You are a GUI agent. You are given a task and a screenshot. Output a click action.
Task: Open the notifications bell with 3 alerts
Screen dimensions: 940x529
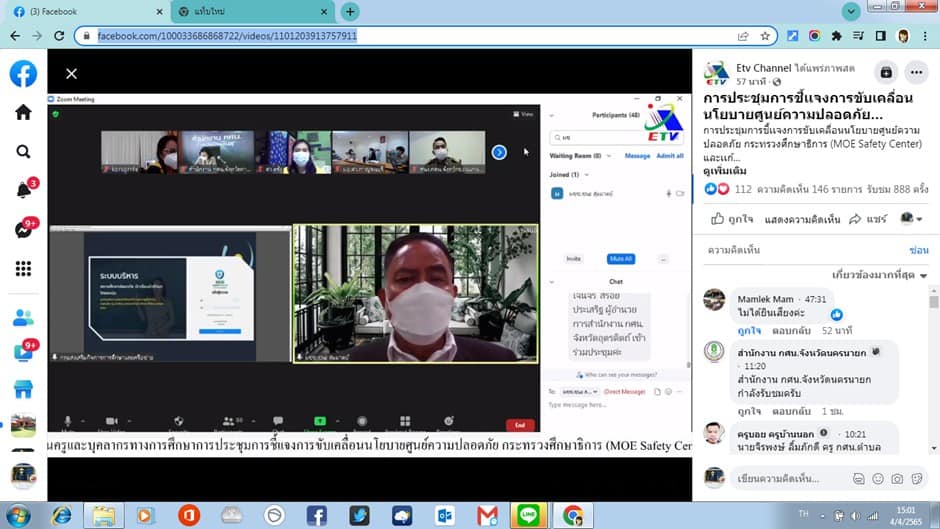pos(23,190)
